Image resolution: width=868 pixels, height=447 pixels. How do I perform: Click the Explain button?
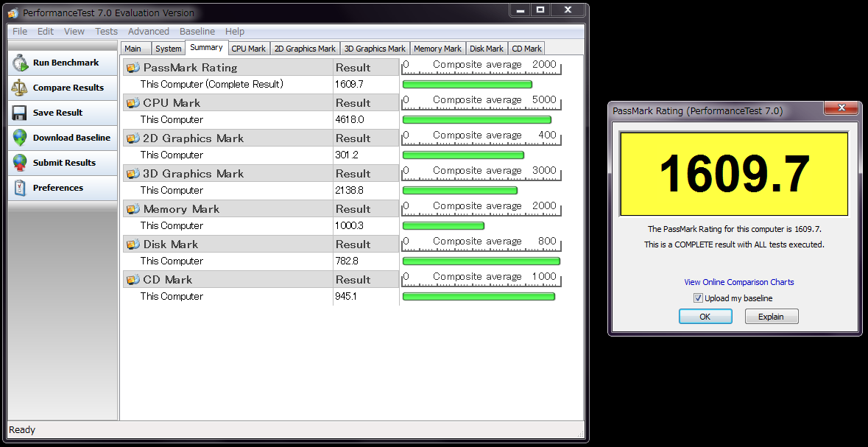click(x=771, y=316)
